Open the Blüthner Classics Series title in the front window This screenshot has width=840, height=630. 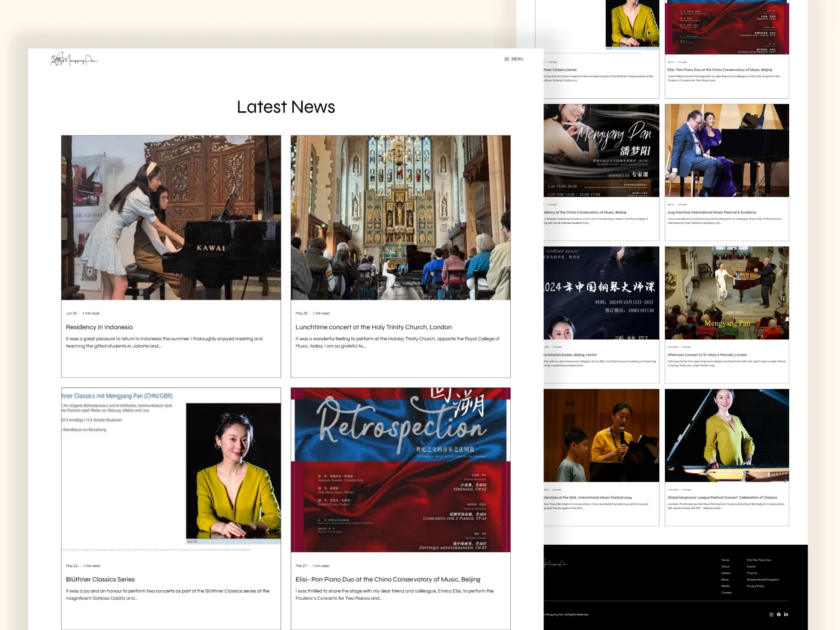pyautogui.click(x=100, y=579)
